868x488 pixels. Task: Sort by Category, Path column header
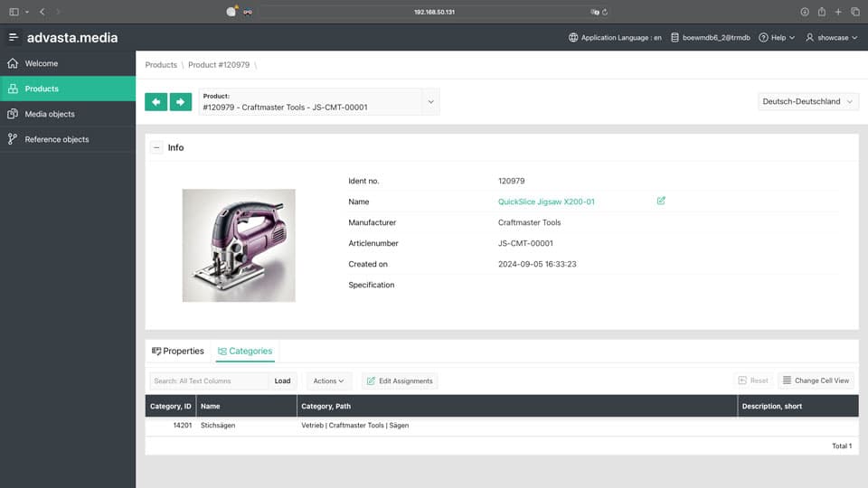(517, 406)
